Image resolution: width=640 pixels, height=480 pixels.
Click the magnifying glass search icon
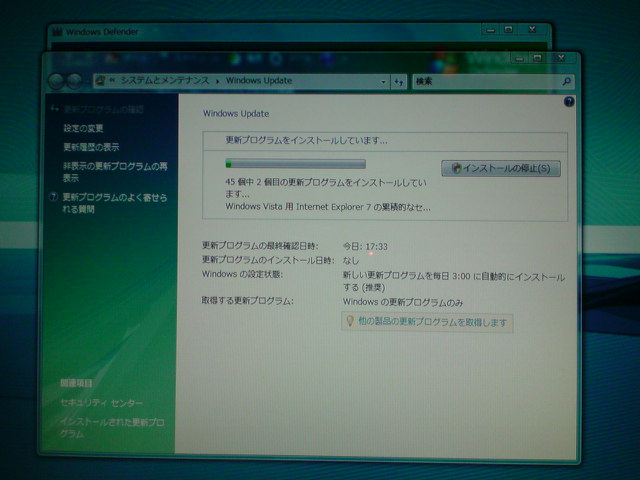(567, 82)
